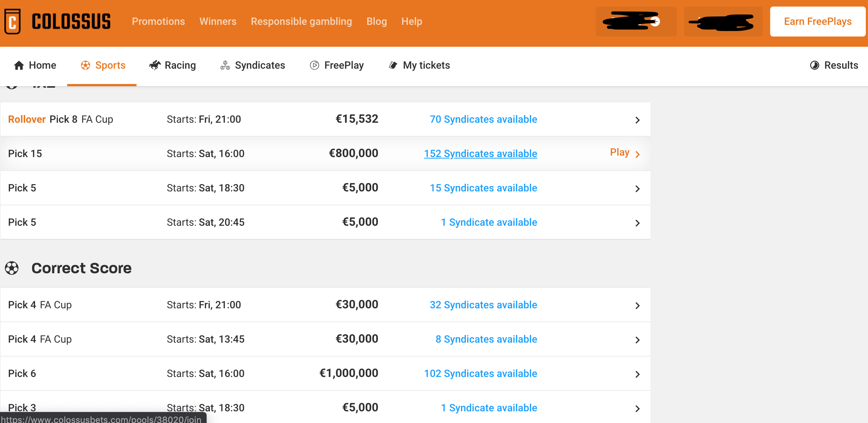
Task: Click €30,000 on the Fri 21:00 row
Action: tap(357, 304)
